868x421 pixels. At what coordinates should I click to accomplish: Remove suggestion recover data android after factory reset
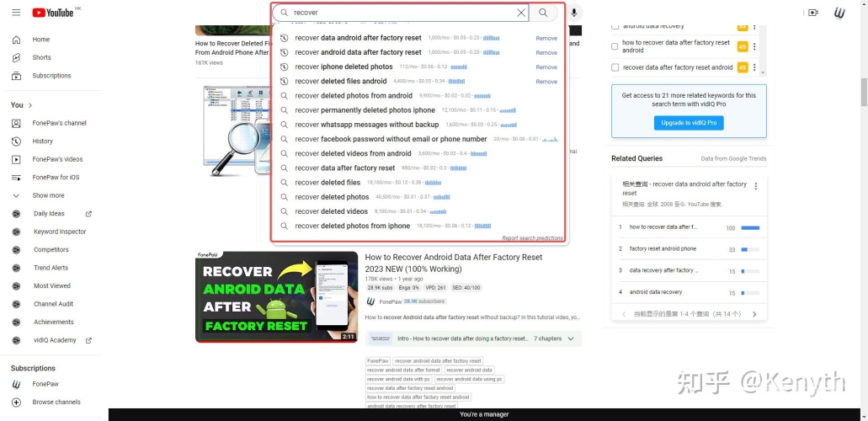[x=546, y=38]
